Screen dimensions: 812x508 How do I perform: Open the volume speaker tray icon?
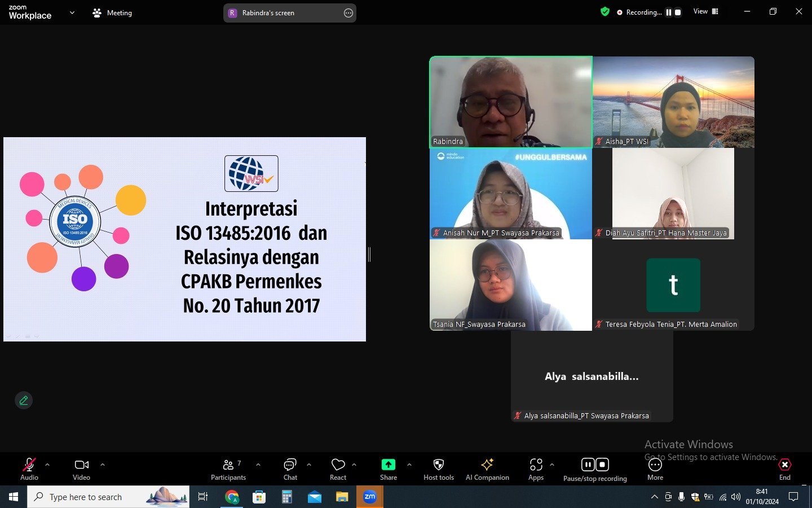pos(736,497)
